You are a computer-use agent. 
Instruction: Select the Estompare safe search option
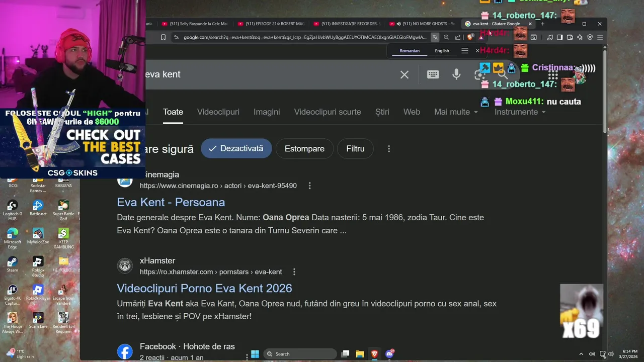tap(304, 148)
